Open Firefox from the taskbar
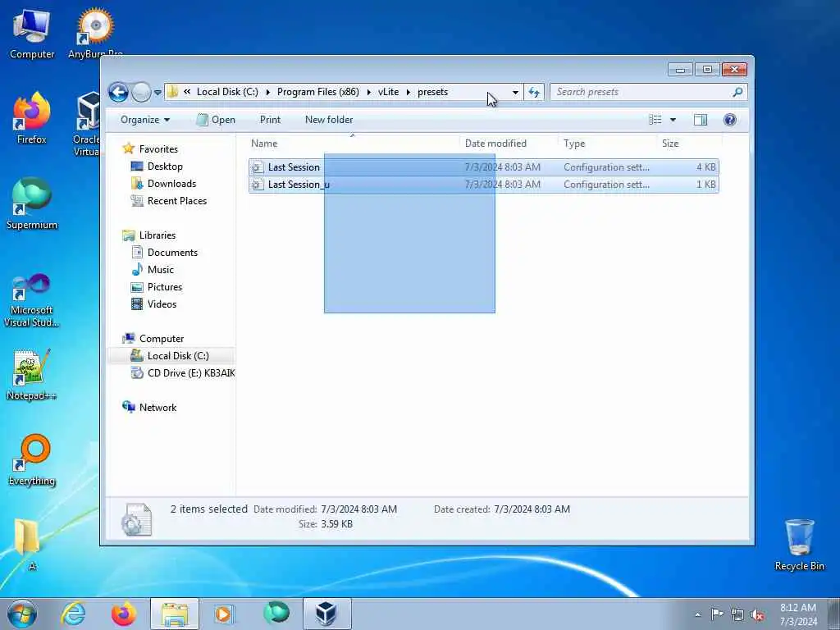Image resolution: width=840 pixels, height=630 pixels. tap(124, 614)
